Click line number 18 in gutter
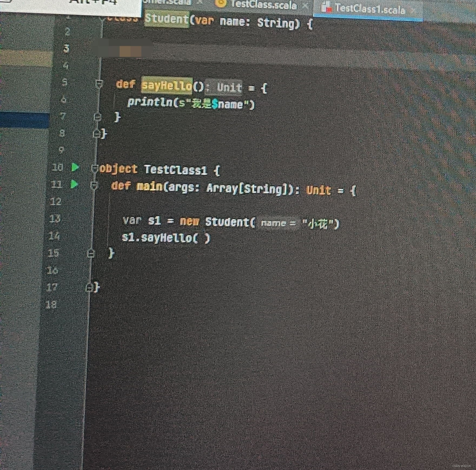Screen dimensions: 476x470 [x=51, y=304]
